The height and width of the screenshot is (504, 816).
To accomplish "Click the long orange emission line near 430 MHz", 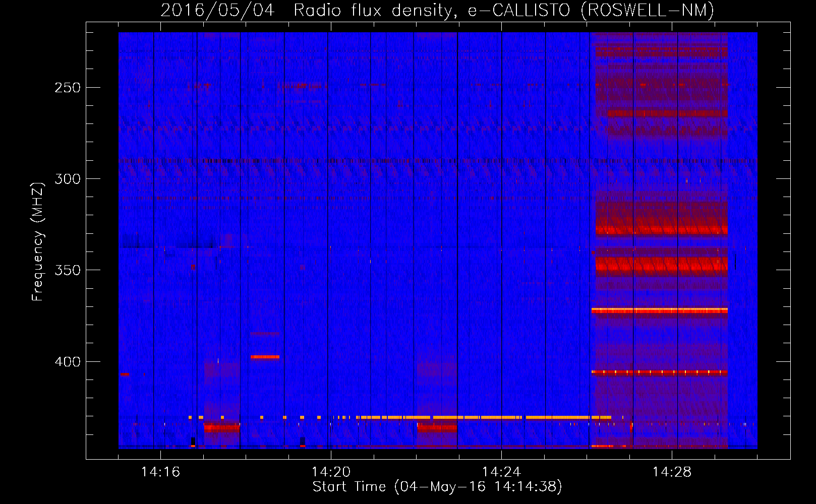I will [483, 417].
